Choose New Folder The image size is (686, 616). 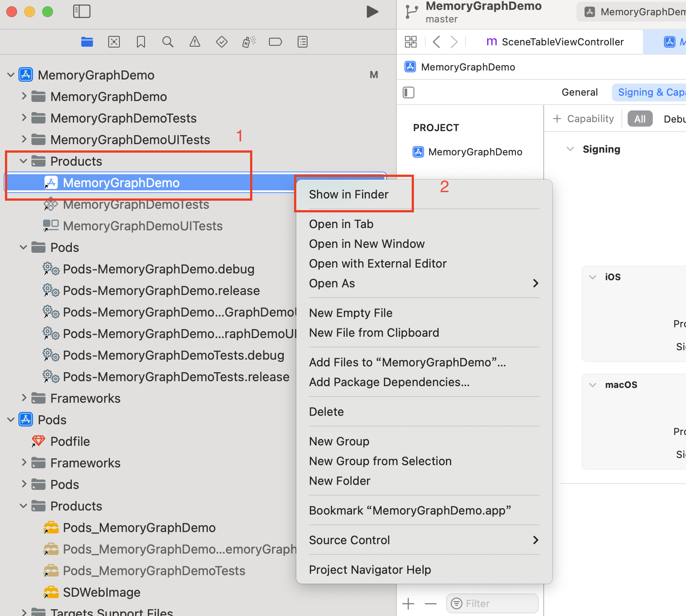(x=339, y=481)
